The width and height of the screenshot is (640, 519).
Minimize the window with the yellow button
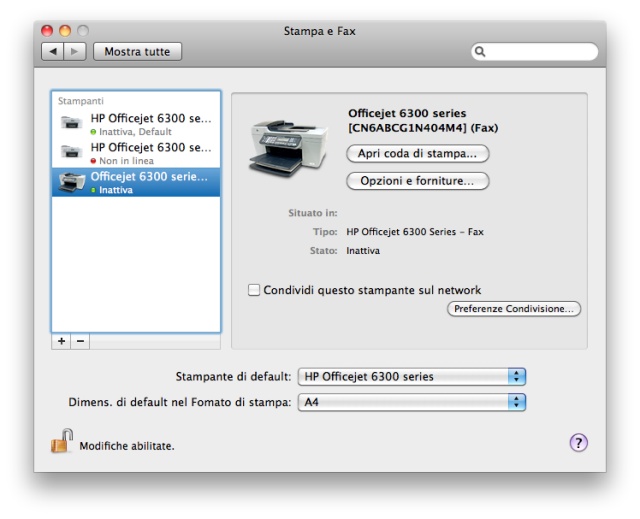pos(65,31)
